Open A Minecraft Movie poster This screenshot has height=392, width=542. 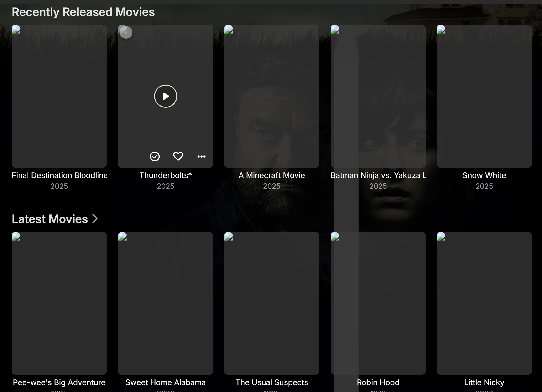271,96
